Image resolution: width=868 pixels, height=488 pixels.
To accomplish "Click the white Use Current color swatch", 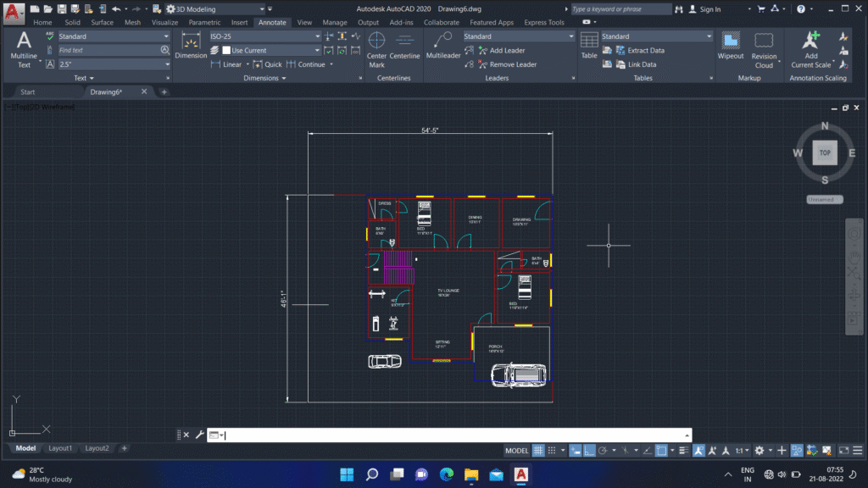I will 225,50.
